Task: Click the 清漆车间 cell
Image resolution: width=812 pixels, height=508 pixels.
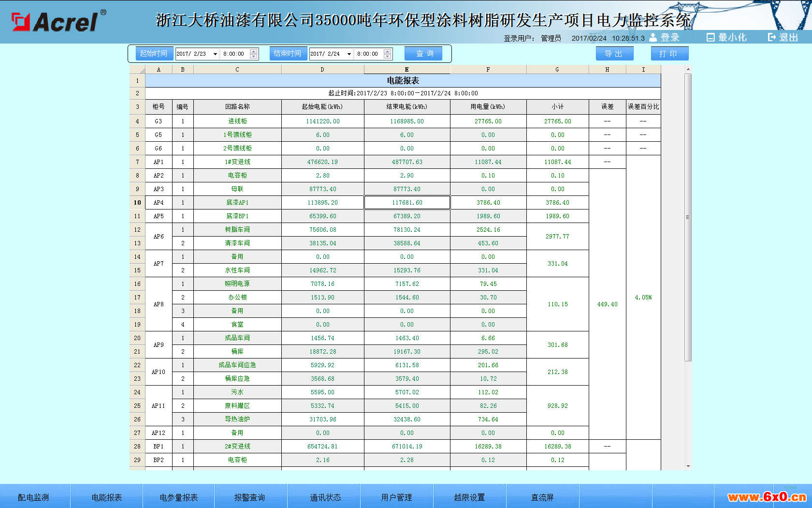Action: click(x=237, y=243)
